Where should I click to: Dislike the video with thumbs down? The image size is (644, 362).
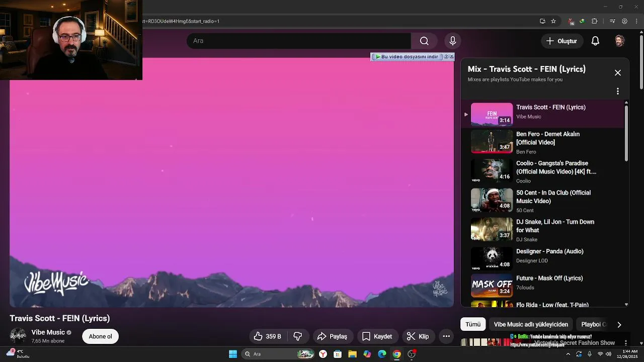pos(298,336)
